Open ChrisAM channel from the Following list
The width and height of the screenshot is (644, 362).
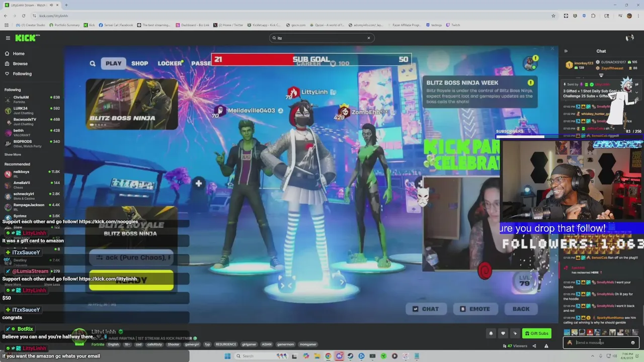point(32,99)
